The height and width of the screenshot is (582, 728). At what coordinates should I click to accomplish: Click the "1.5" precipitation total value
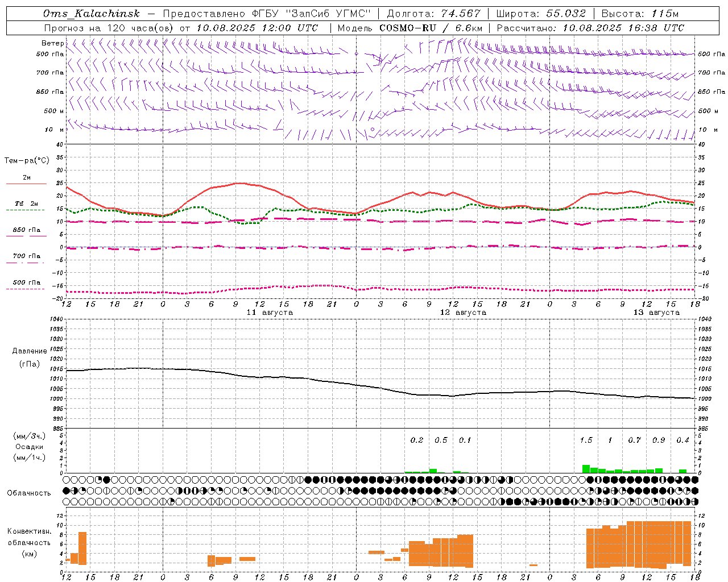tap(586, 440)
